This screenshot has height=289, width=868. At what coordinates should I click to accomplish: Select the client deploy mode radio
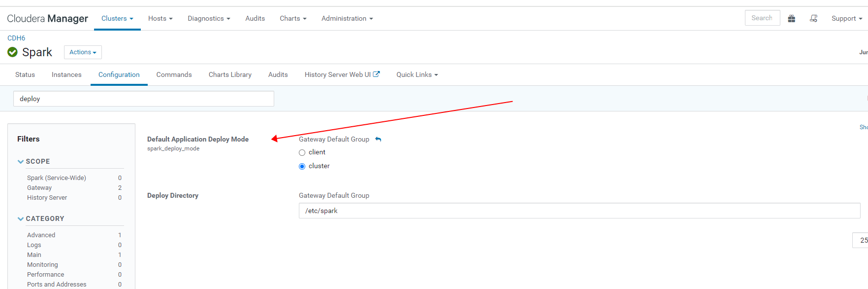point(302,153)
